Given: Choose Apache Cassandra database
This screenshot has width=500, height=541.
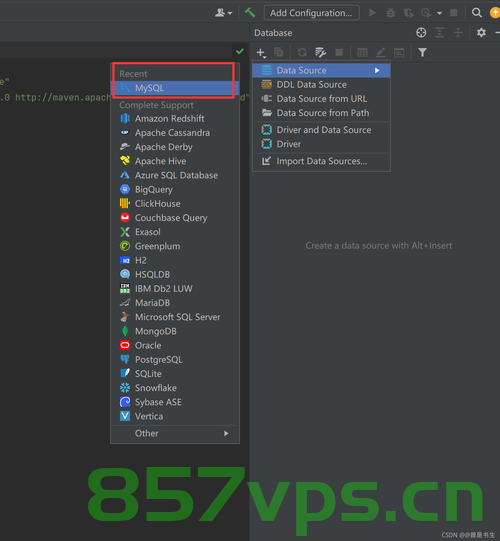Looking at the screenshot, I should click(x=175, y=133).
